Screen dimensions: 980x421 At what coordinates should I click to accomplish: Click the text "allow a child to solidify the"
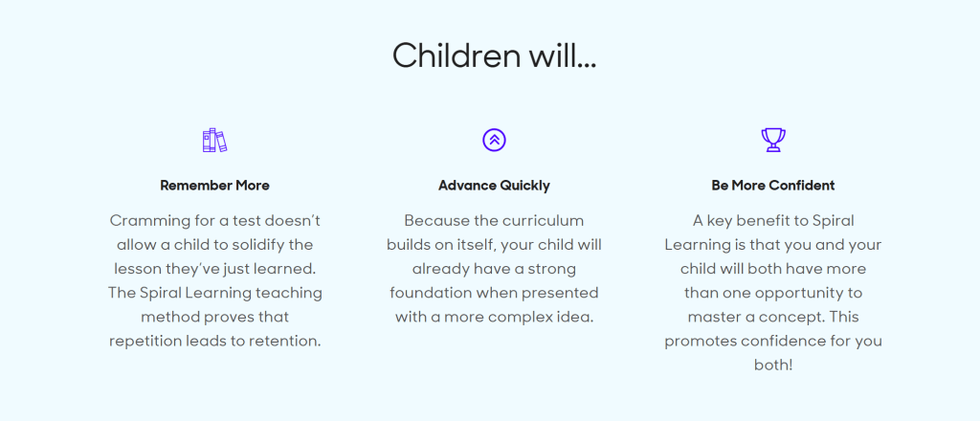214,244
